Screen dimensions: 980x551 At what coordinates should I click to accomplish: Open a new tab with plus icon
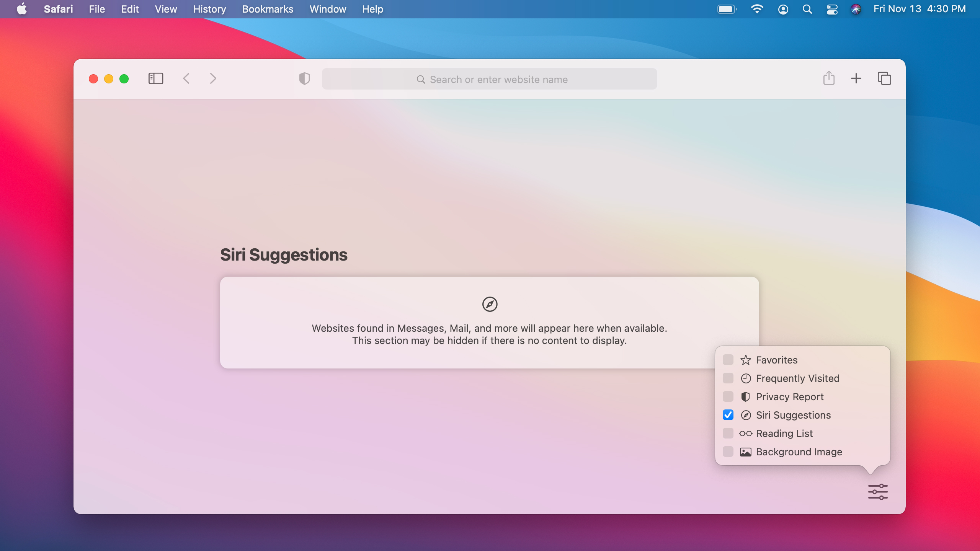pyautogui.click(x=856, y=78)
